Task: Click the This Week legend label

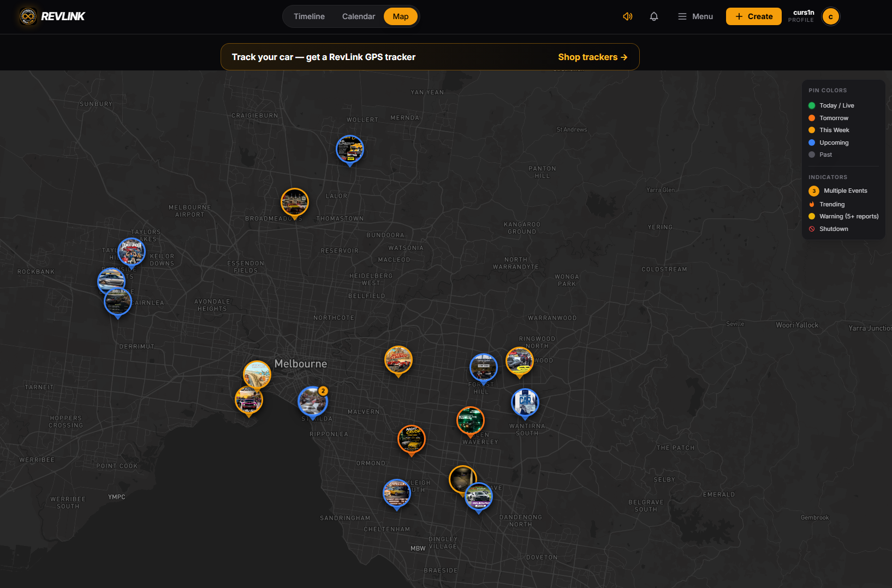Action: 834,130
